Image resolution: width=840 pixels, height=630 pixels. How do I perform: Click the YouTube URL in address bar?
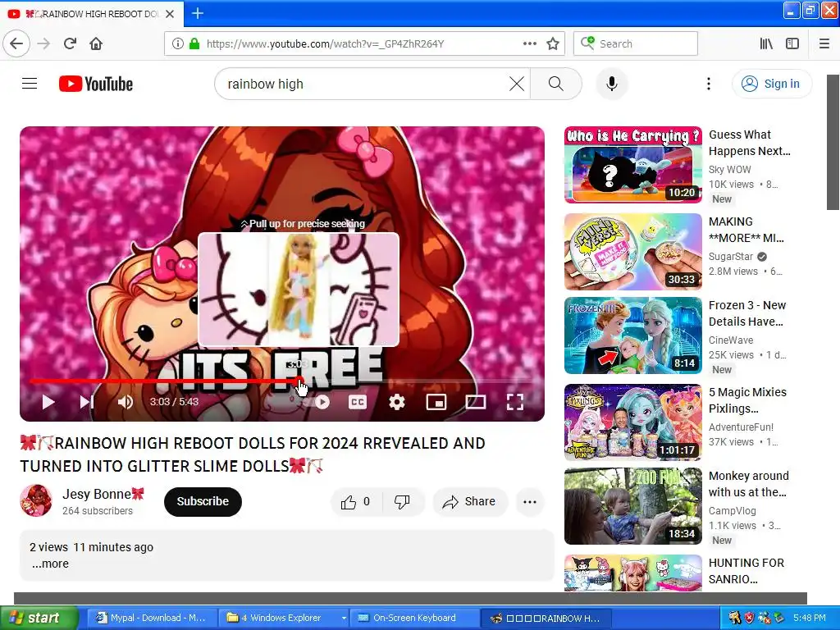325,44
